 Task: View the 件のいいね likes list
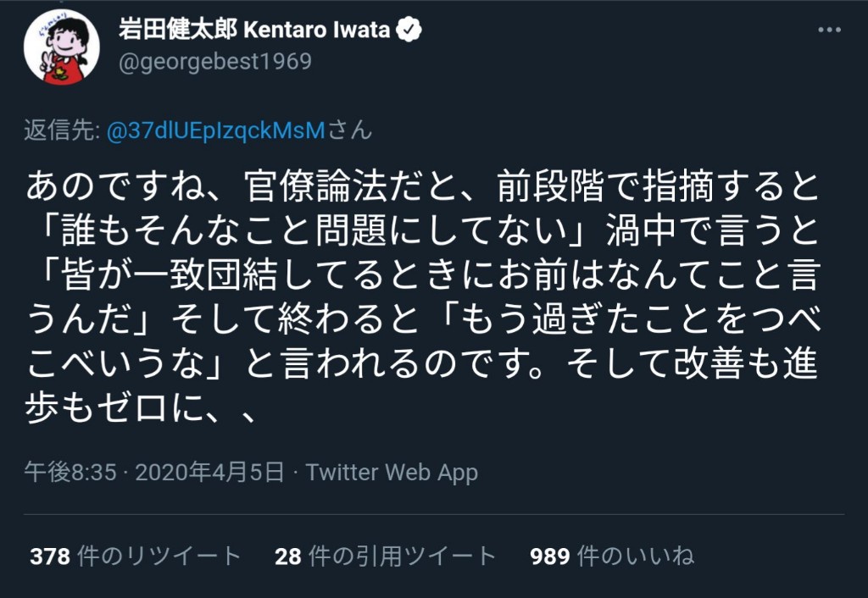coord(636,556)
